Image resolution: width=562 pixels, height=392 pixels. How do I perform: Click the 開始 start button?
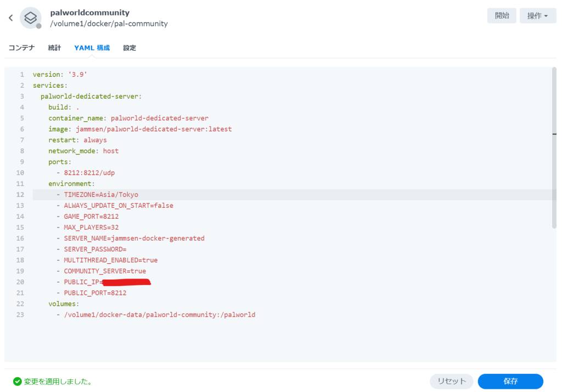pos(502,15)
